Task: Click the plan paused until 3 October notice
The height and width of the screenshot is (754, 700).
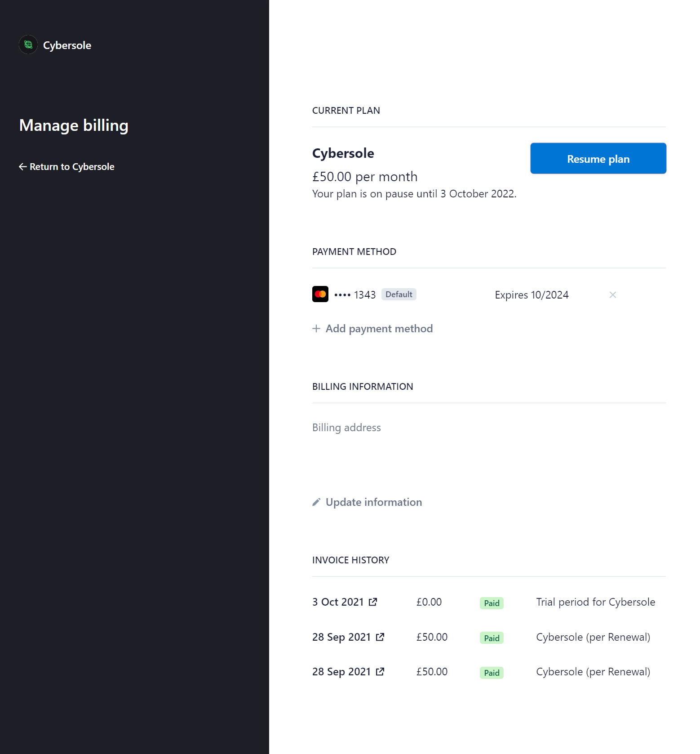Action: click(x=414, y=194)
